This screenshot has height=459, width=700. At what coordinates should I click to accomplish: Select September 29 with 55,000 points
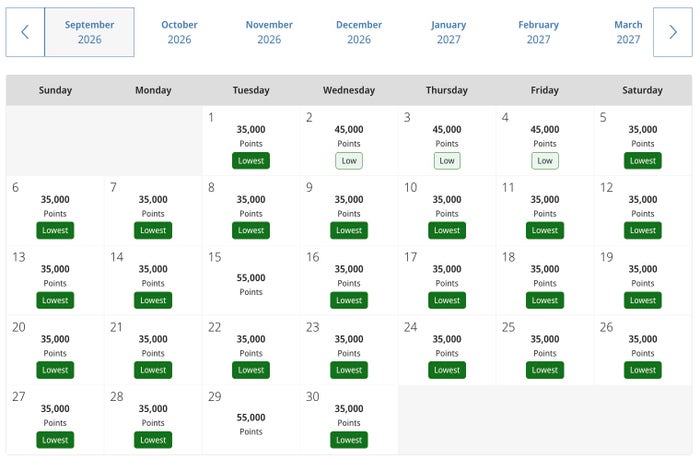(251, 420)
